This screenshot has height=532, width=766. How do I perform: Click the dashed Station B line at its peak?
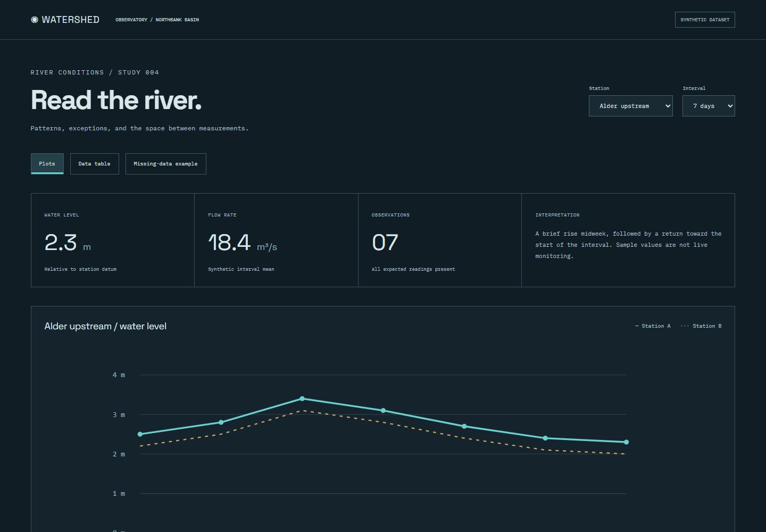click(302, 411)
